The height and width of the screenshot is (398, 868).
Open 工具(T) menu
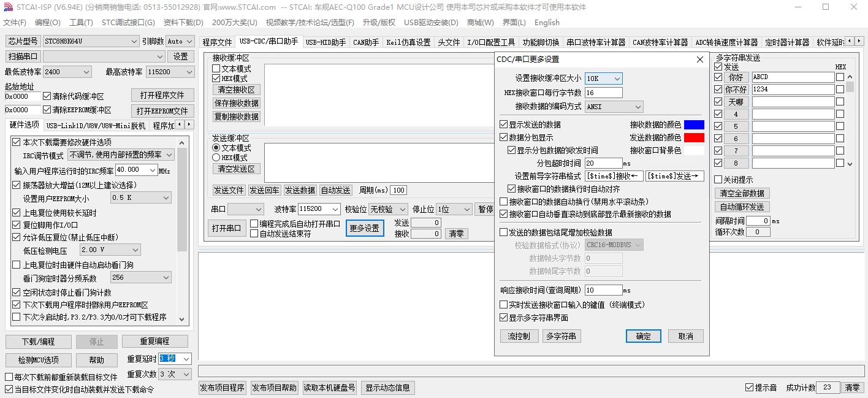coord(81,23)
